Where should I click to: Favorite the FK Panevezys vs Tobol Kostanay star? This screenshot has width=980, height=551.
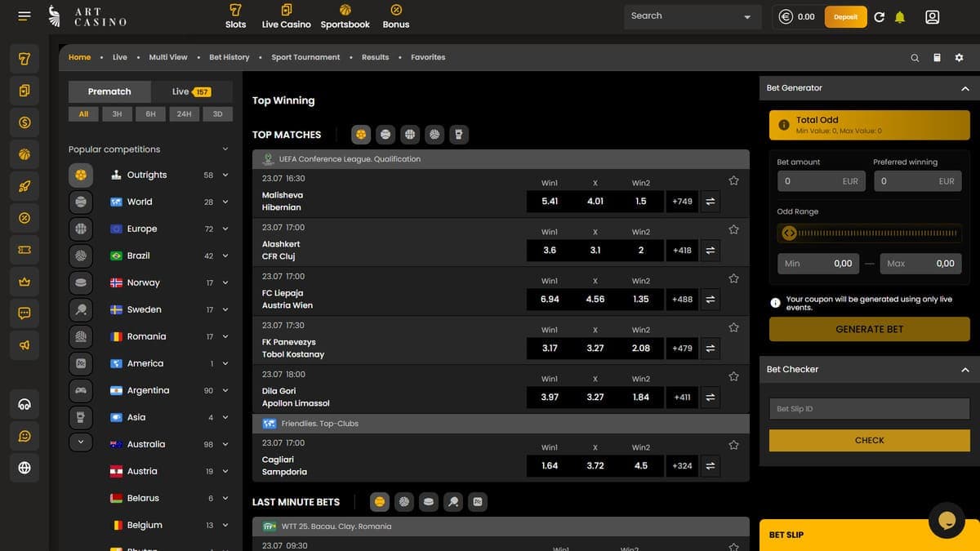pyautogui.click(x=733, y=327)
